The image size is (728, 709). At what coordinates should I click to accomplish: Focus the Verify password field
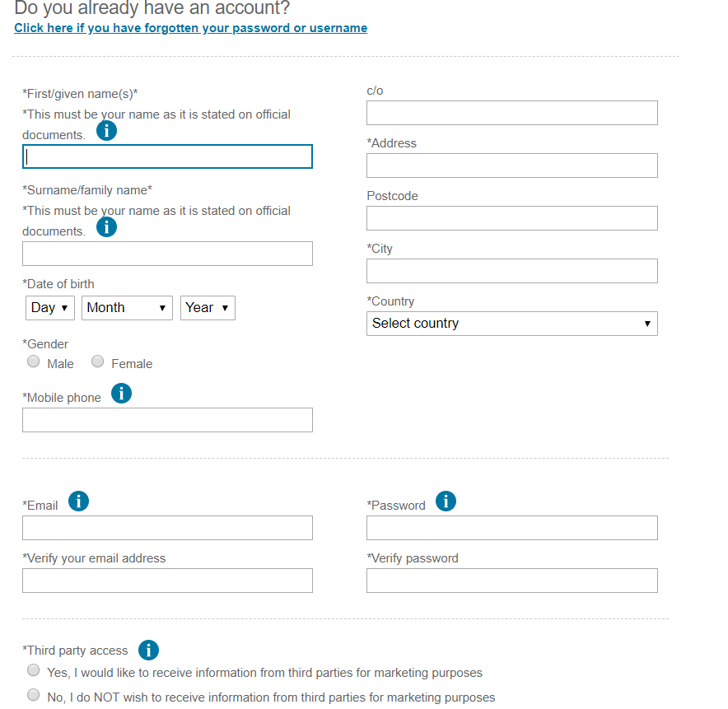click(511, 581)
